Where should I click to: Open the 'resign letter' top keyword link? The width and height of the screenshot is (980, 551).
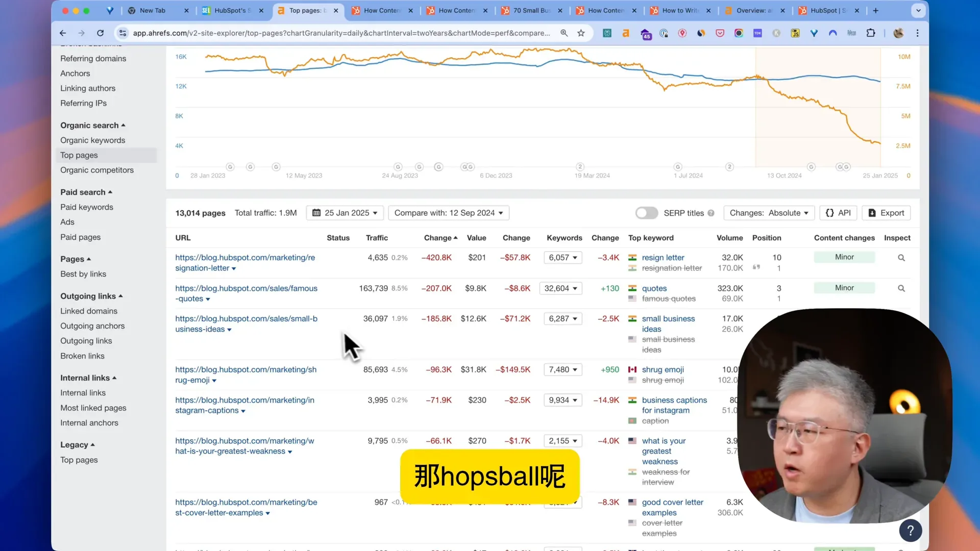663,258
